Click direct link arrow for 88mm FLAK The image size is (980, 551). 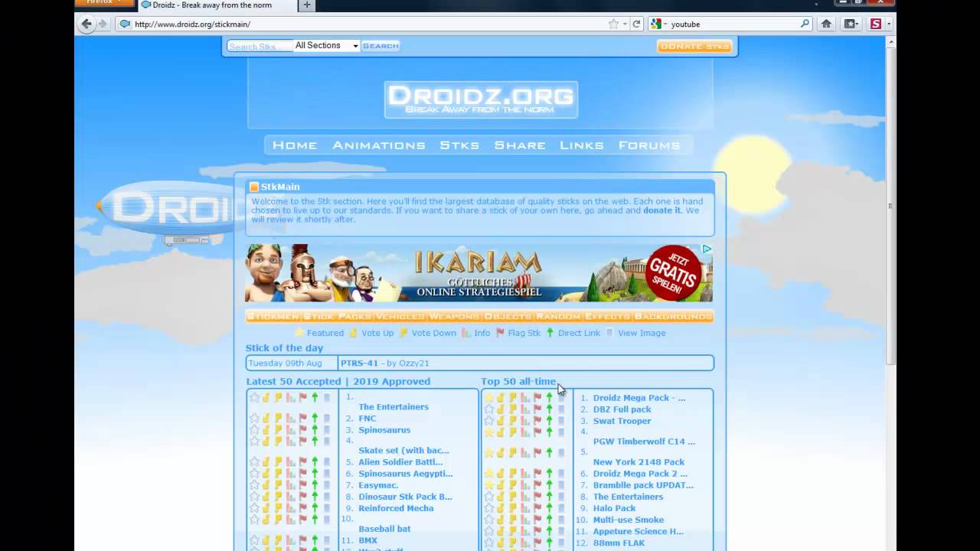(549, 542)
